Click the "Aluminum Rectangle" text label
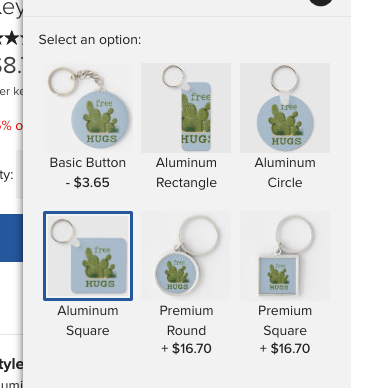 point(186,173)
